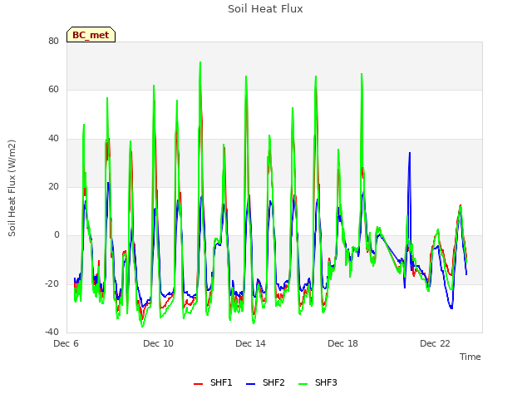532x399 pixels.
Task: Click the -40 y-axis tick label
Action: [x=52, y=332]
